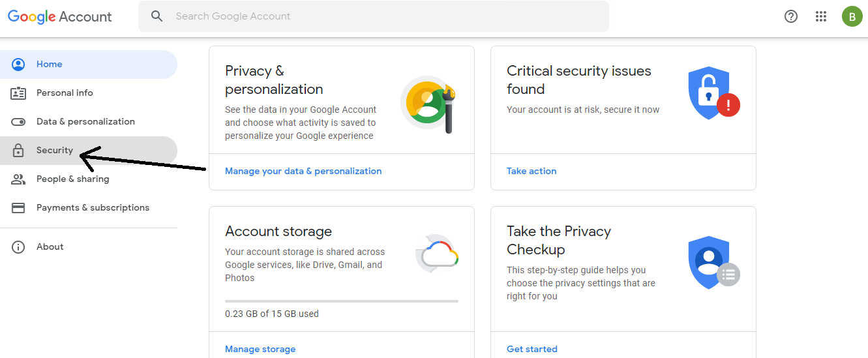Focus the Search Google Account field
The width and height of the screenshot is (868, 358).
[374, 16]
